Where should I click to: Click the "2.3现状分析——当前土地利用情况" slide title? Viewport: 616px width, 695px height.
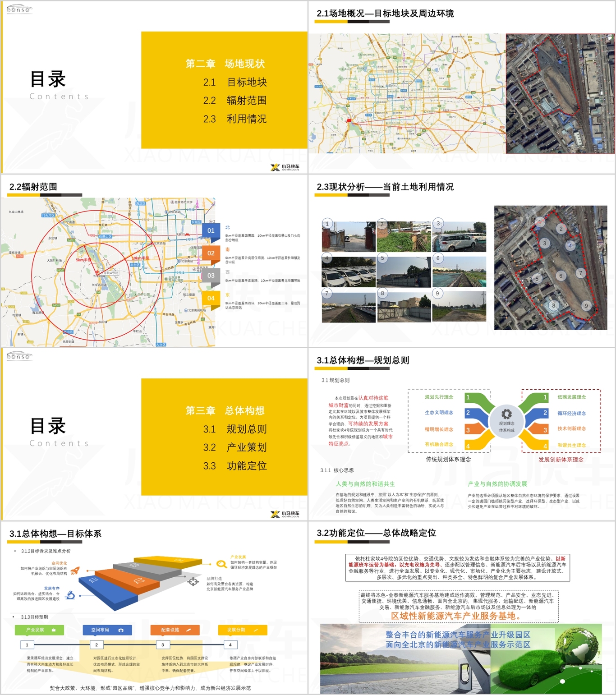pyautogui.click(x=385, y=187)
